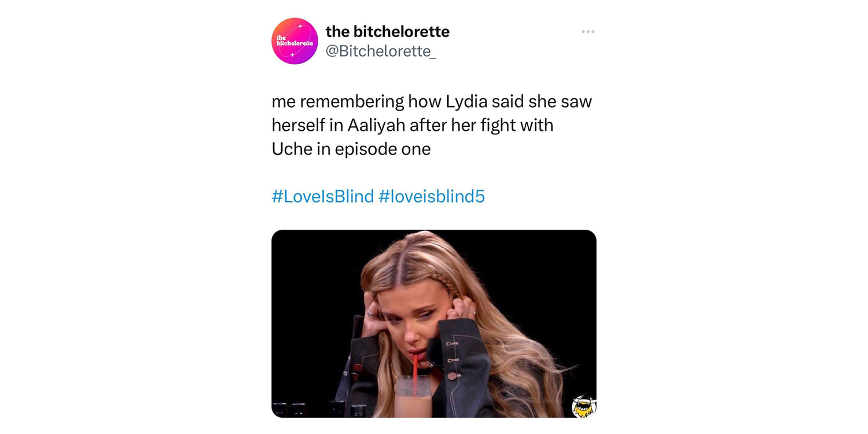Follow the #loveisblind5 hashtag
868x434 pixels.
tap(432, 197)
